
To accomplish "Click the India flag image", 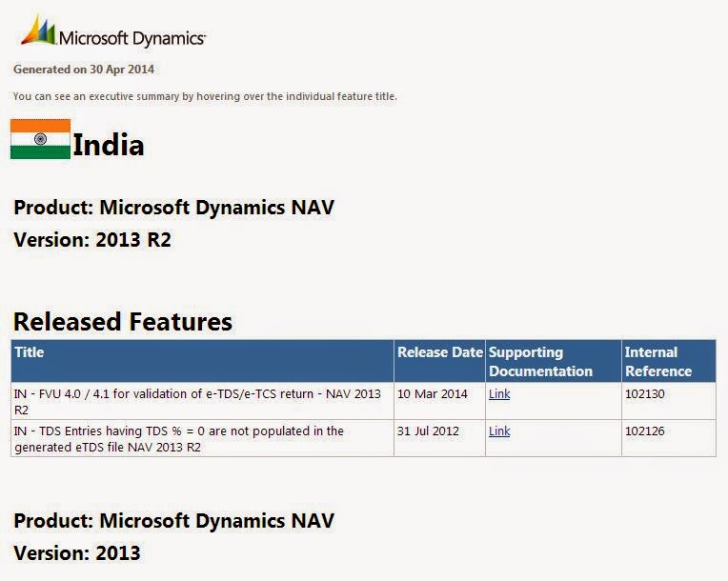I will pyautogui.click(x=40, y=139).
